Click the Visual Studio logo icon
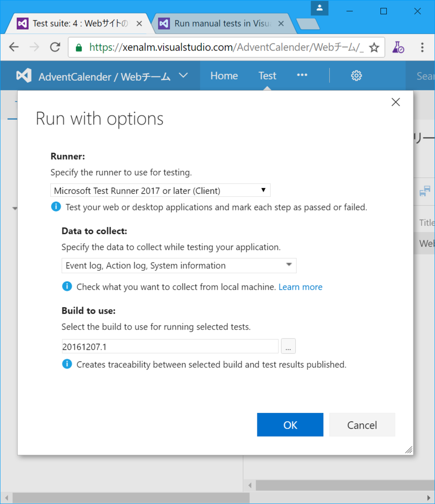The height and width of the screenshot is (504, 435). pos(24,76)
